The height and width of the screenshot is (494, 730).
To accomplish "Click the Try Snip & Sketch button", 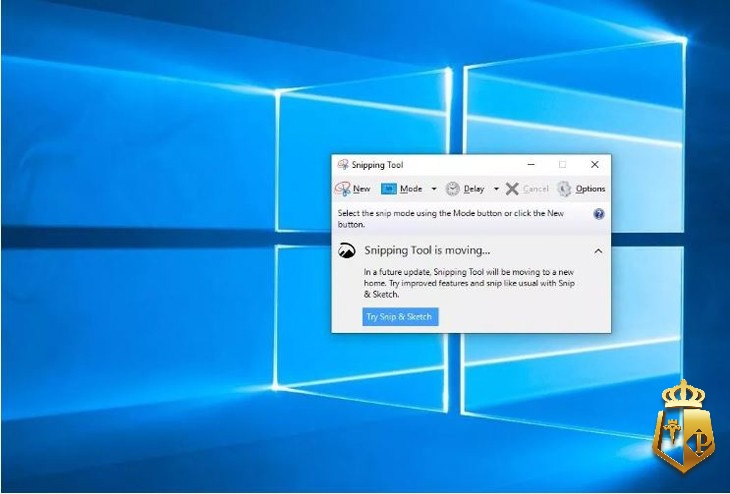I will coord(400,317).
